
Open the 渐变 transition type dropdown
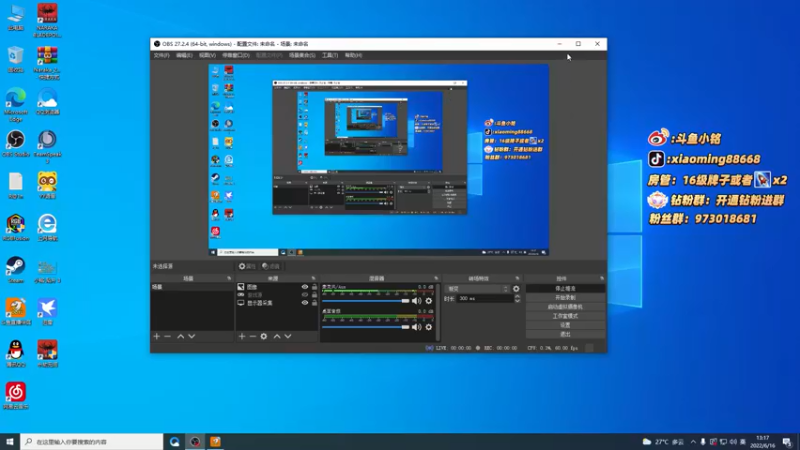478,289
